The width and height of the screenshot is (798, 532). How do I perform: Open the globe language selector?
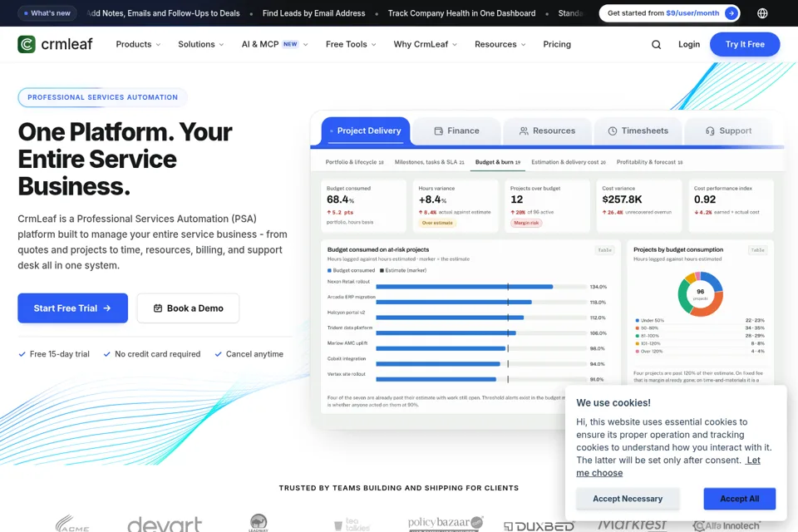pyautogui.click(x=762, y=13)
